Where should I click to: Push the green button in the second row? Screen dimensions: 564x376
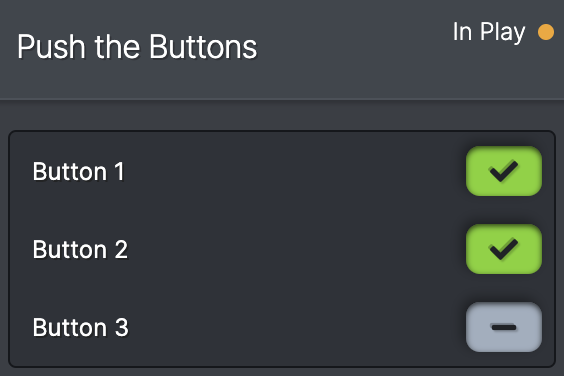click(504, 249)
